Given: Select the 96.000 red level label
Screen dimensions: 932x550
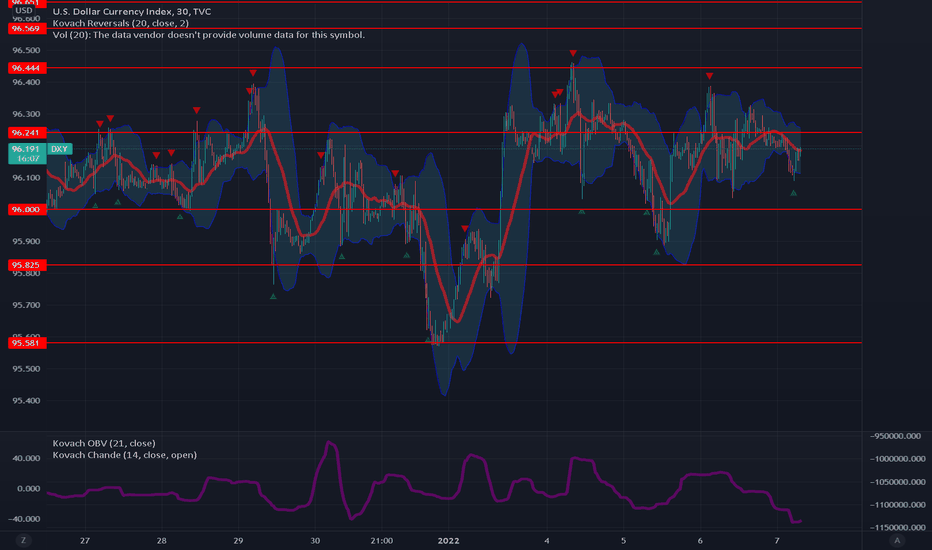Looking at the screenshot, I should [27, 209].
